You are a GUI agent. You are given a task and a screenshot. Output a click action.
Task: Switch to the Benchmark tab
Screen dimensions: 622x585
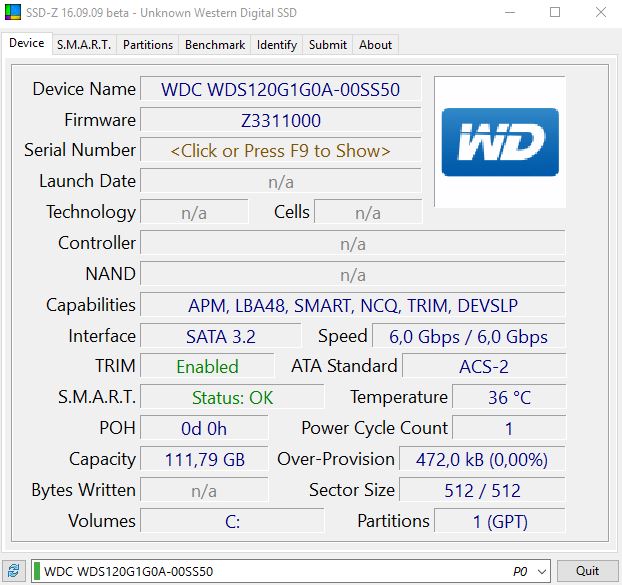pos(215,45)
